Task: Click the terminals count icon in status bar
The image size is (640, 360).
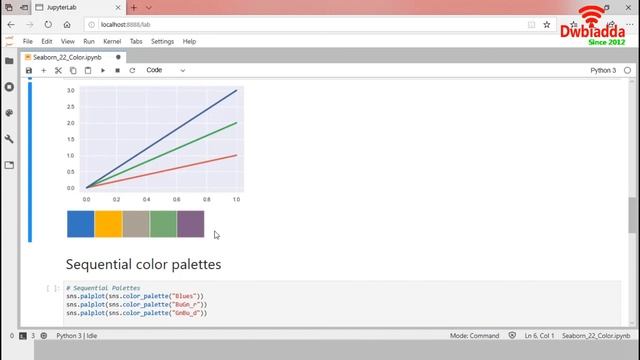Action: pyautogui.click(x=23, y=336)
